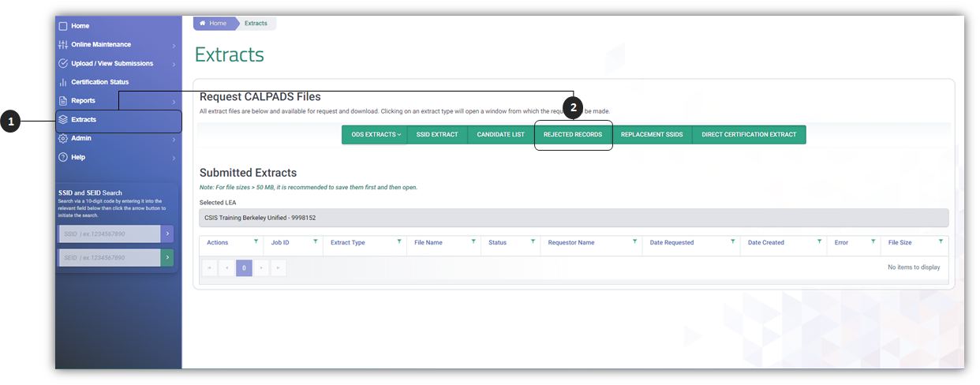Click Direct Certification Extract button
The image size is (980, 385).
coord(749,135)
